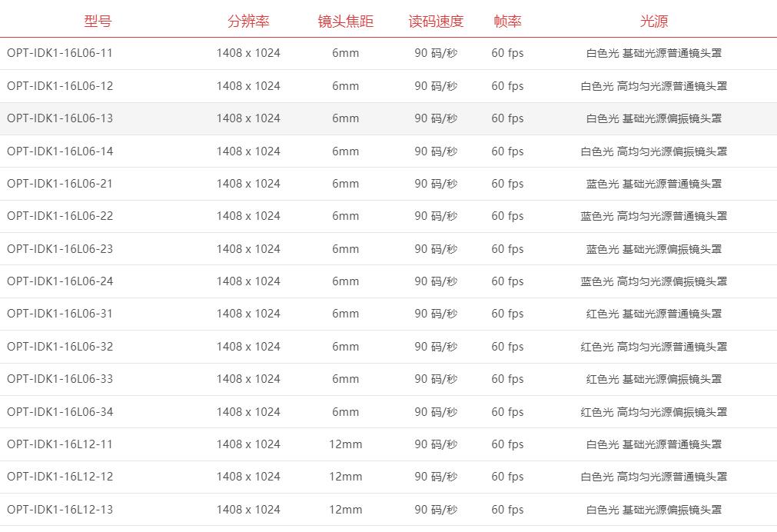777x532 pixels.
Task: Select model OPT-IDK1-16L06-11
Action: [x=60, y=54]
